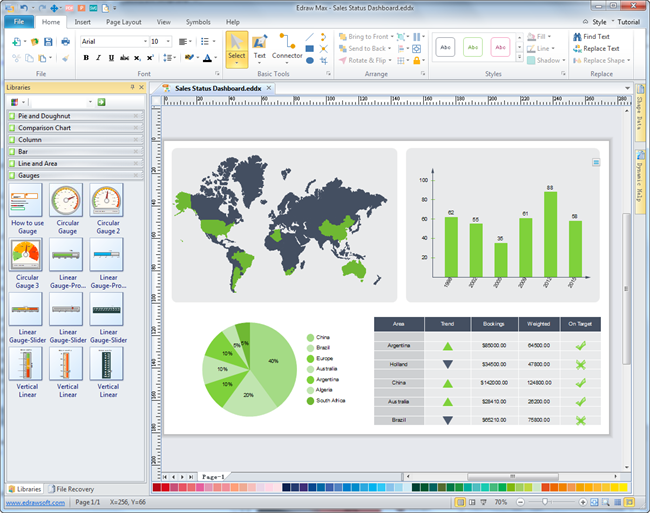Pin the Libraries panel

click(132, 88)
